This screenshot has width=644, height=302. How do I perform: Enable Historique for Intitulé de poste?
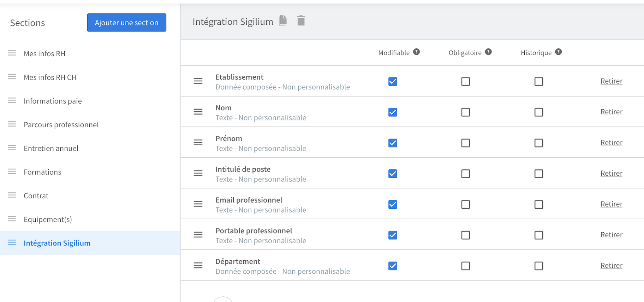point(539,174)
